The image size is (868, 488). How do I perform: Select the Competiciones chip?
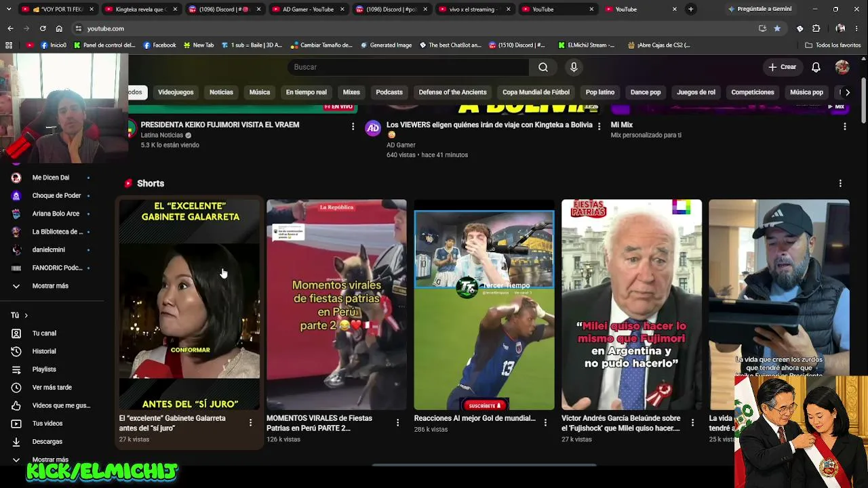tap(753, 92)
